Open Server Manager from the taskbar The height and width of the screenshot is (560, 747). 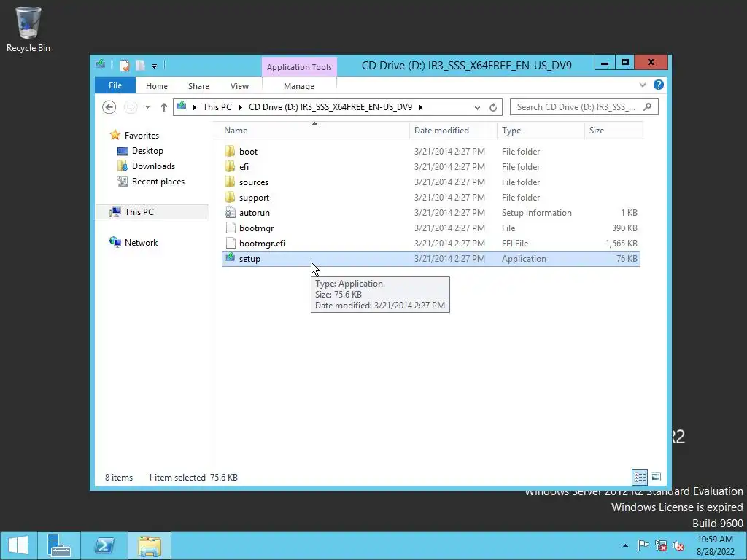point(58,545)
